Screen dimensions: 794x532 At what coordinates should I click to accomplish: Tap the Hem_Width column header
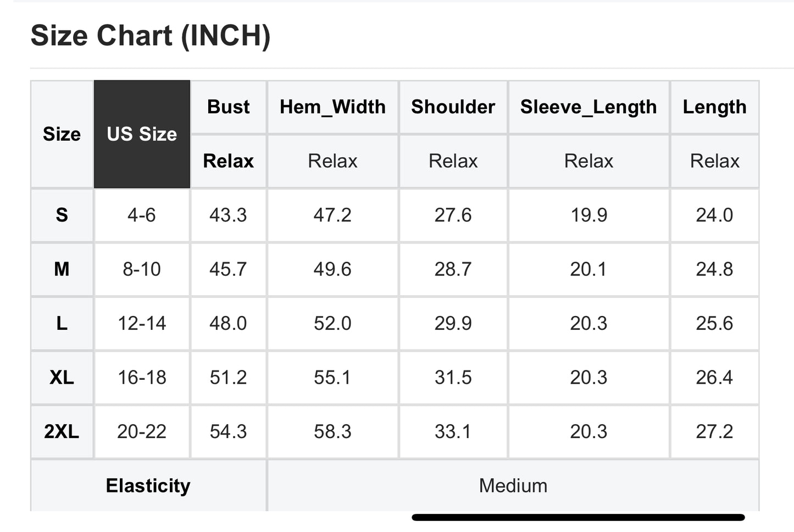point(332,107)
